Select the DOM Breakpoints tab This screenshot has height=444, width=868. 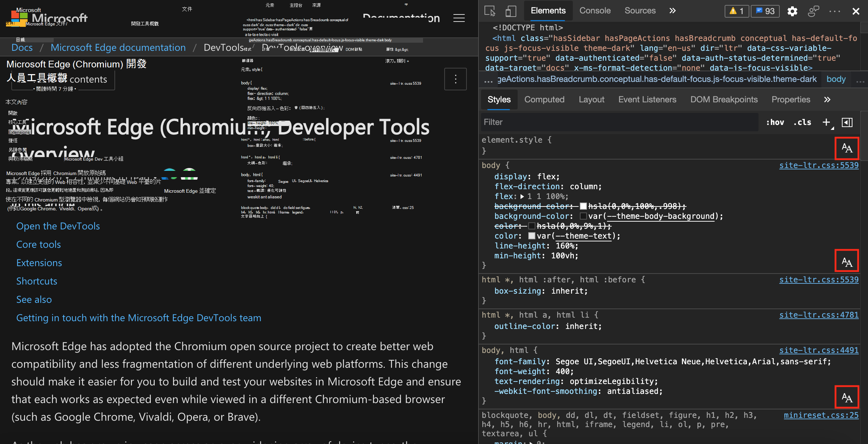coord(724,100)
